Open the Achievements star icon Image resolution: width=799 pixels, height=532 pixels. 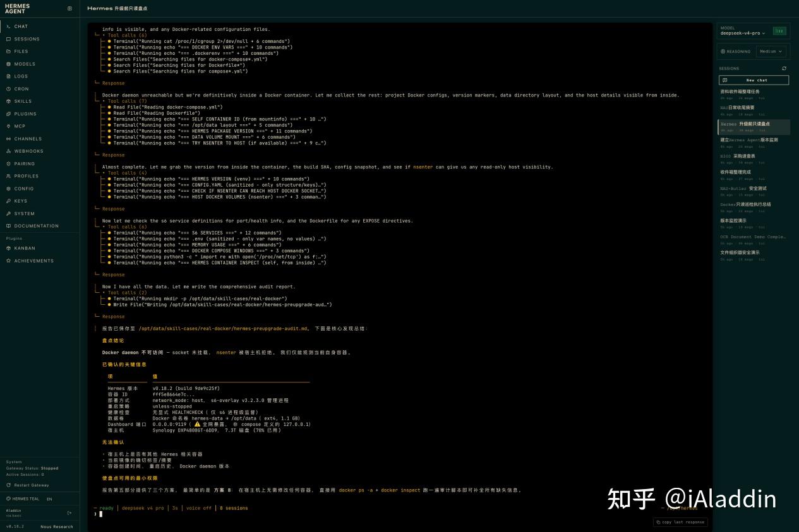coord(8,261)
